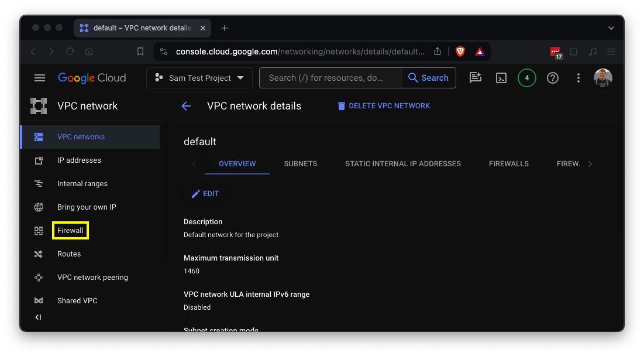Open the three-dot settings and utilities menu
The height and width of the screenshot is (356, 644).
pos(578,78)
